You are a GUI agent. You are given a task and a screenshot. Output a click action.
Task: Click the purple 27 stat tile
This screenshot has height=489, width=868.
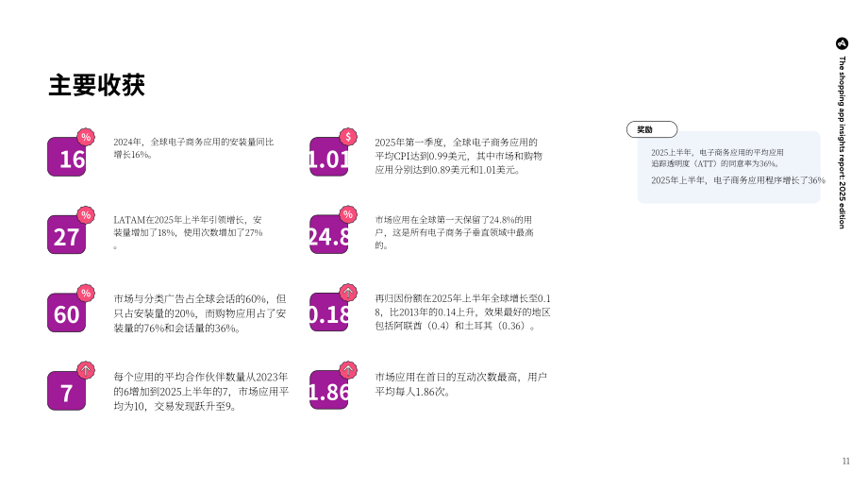66,235
